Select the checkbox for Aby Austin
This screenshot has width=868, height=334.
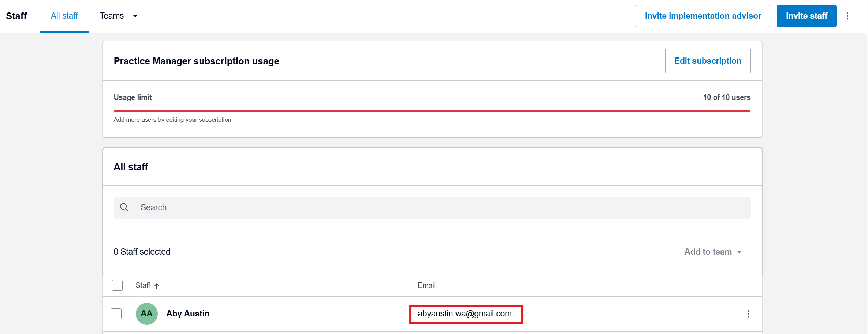[x=116, y=314]
